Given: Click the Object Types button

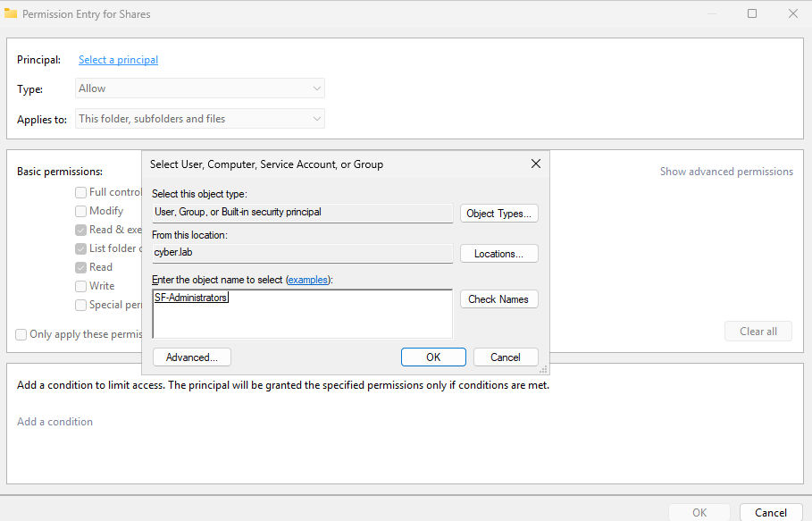Looking at the screenshot, I should tap(499, 214).
